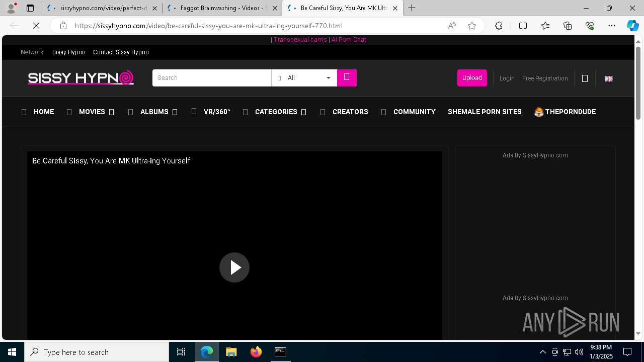
Task: Enable split screen view
Action: (x=523, y=26)
